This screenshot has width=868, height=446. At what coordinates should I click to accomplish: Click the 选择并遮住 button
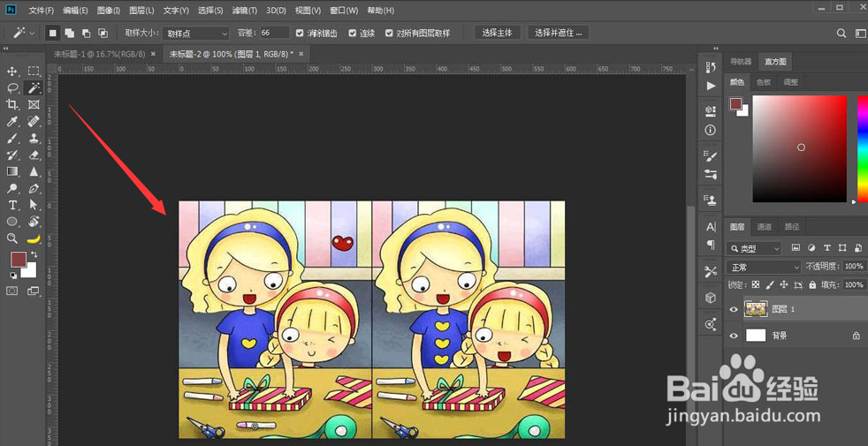[x=558, y=33]
